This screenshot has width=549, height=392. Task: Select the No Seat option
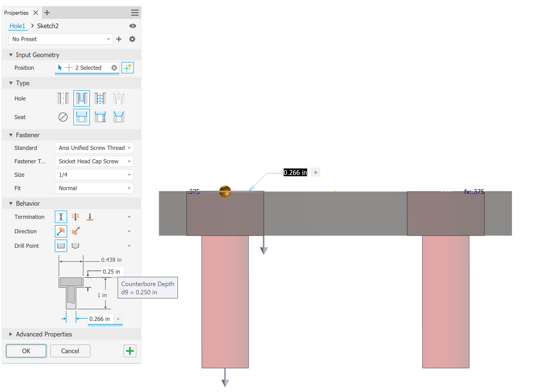63,117
